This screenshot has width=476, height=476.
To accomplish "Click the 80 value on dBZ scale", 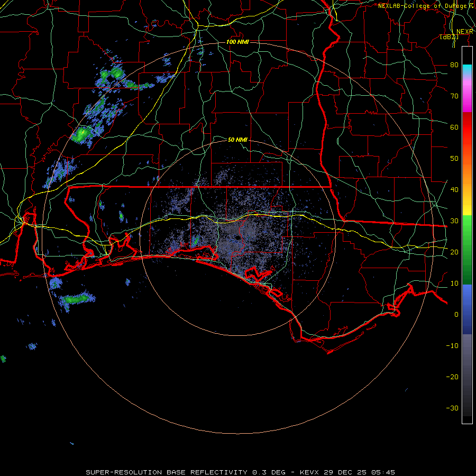I will point(454,65).
